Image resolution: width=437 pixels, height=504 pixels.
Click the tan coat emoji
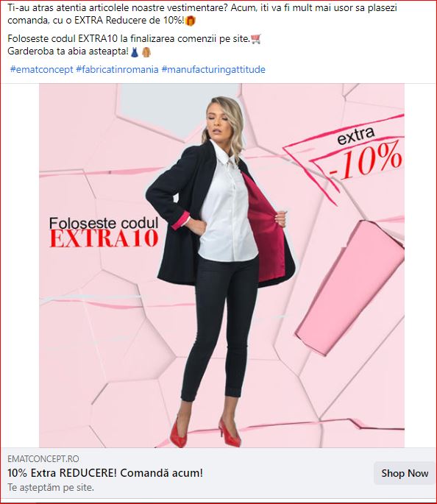click(x=146, y=52)
